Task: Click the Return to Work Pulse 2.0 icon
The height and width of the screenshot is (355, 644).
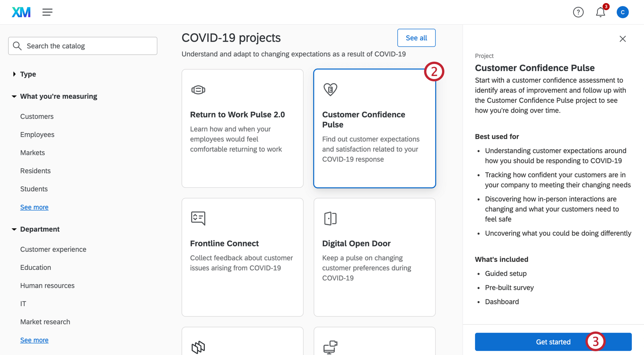Action: point(198,90)
